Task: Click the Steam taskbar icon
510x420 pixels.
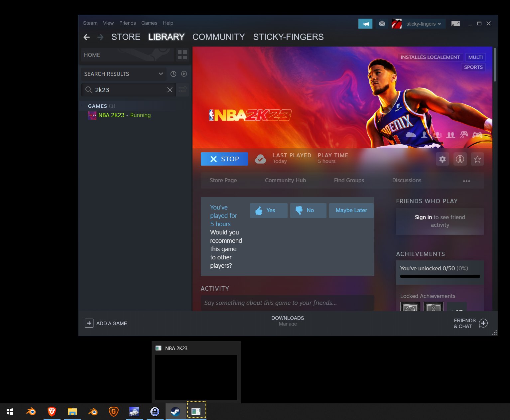Action: point(175,412)
